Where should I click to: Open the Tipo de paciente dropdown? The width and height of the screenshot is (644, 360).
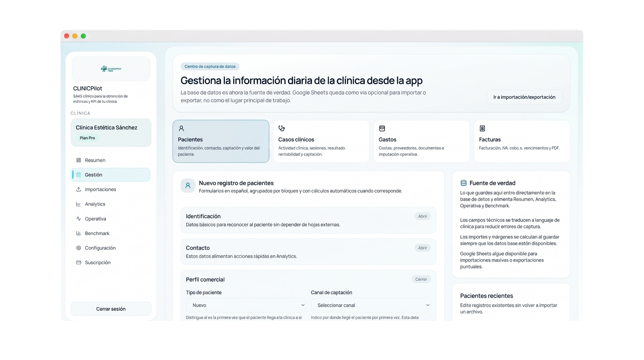[246, 305]
